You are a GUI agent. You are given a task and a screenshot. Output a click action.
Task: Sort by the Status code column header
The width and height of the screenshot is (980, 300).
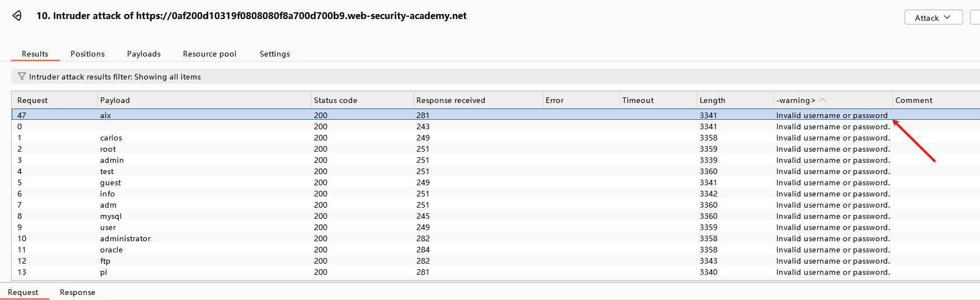coord(335,100)
